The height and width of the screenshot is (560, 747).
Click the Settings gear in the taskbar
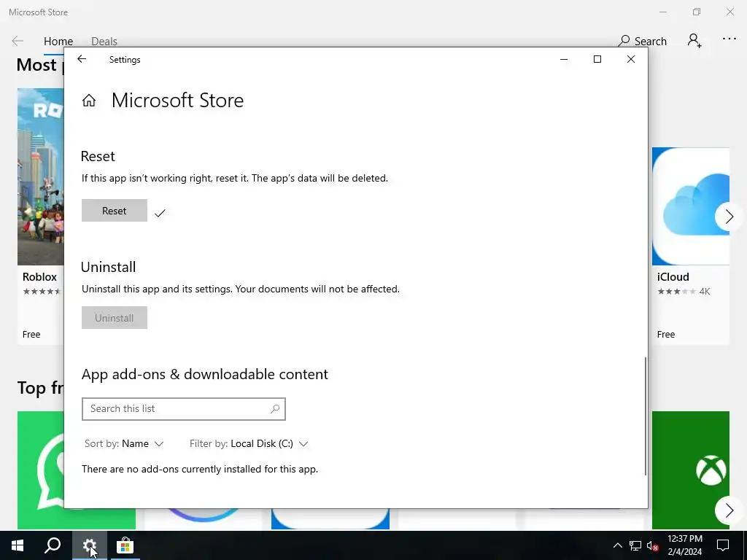pyautogui.click(x=89, y=545)
